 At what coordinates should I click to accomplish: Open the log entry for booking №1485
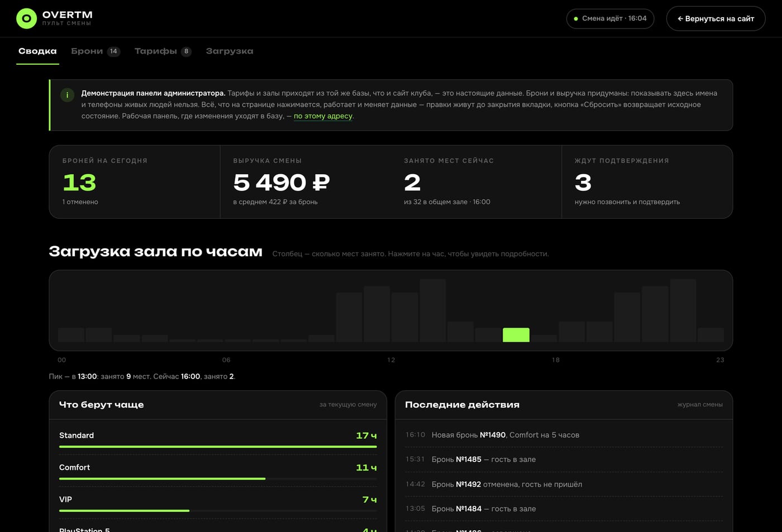pyautogui.click(x=564, y=459)
